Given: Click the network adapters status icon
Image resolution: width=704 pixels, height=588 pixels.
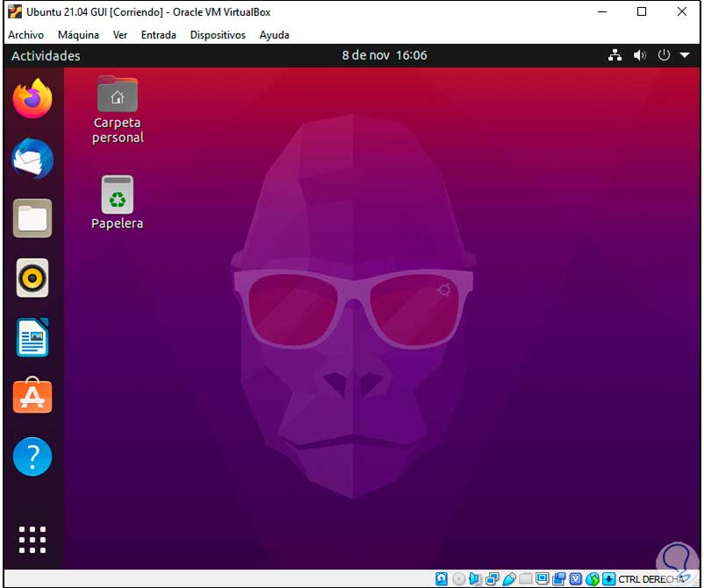Looking at the screenshot, I should [492, 578].
